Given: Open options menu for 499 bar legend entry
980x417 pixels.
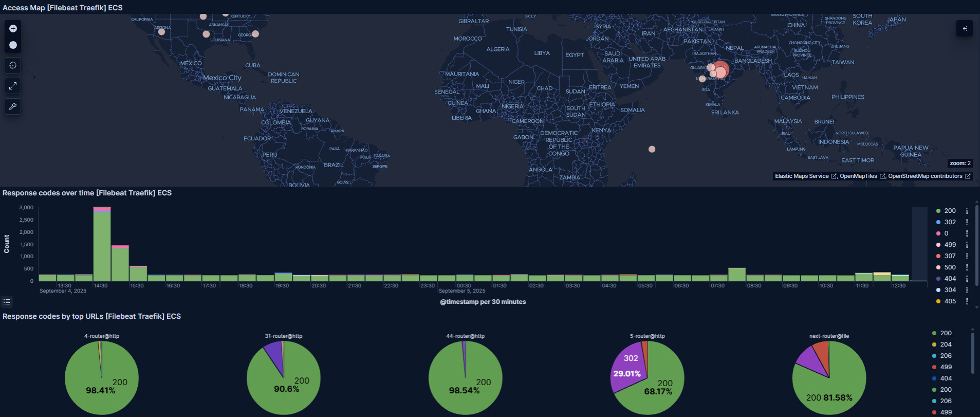Looking at the screenshot, I should point(967,245).
